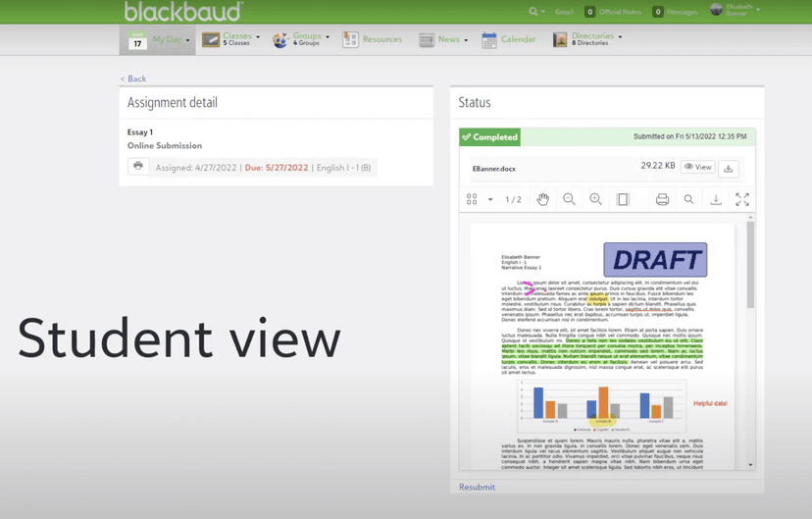This screenshot has height=519, width=812.
Task: Click the document viewer vertical scrollbar
Action: pyautogui.click(x=750, y=265)
